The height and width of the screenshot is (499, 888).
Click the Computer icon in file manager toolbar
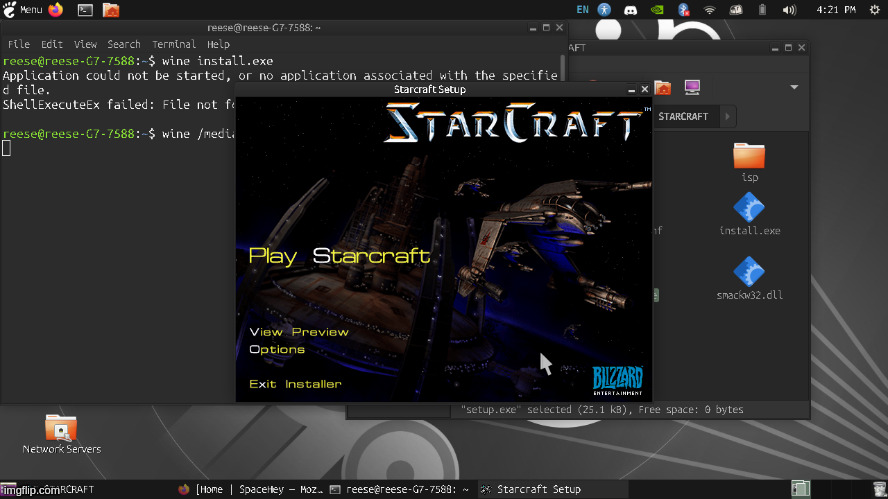point(692,88)
